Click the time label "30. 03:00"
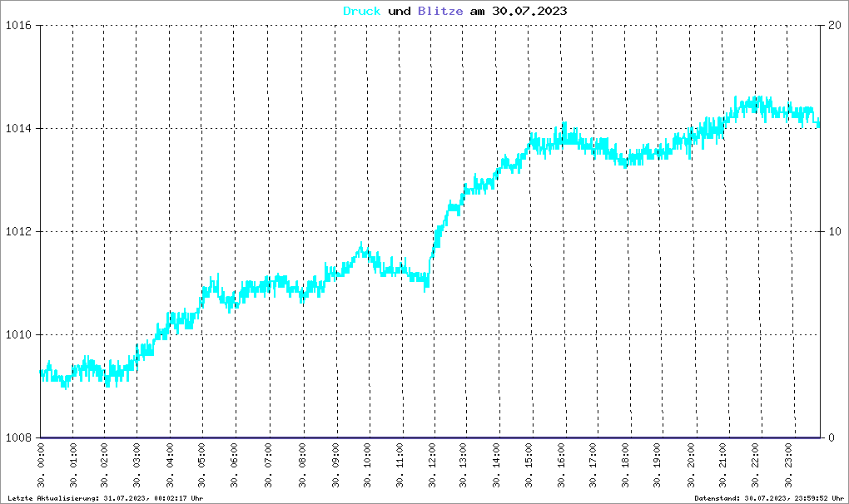Image resolution: width=849 pixels, height=504 pixels. (x=137, y=465)
